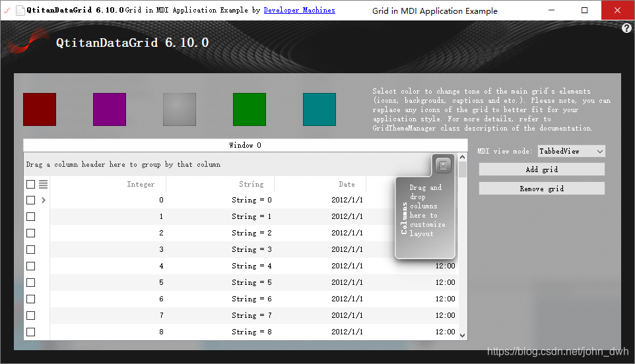Click the grid scrollbar up arrow
Image resolution: width=635 pixels, height=364 pixels.
coord(463,157)
